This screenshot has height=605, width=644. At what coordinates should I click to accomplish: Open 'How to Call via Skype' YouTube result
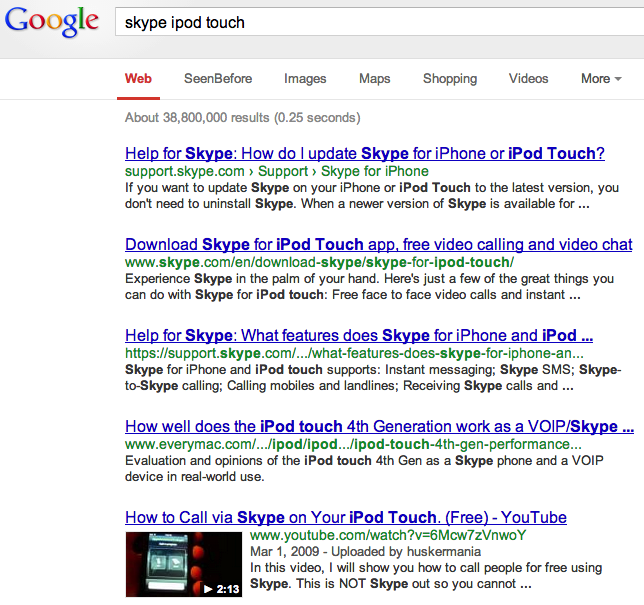click(346, 518)
